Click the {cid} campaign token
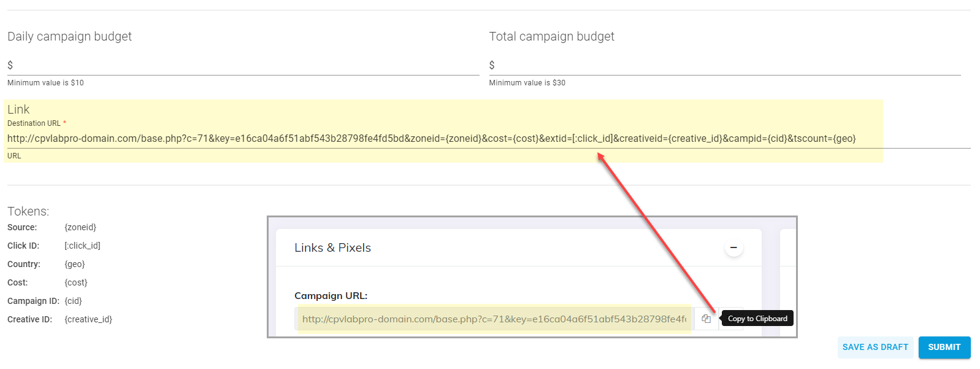980x369 pixels. (x=73, y=301)
